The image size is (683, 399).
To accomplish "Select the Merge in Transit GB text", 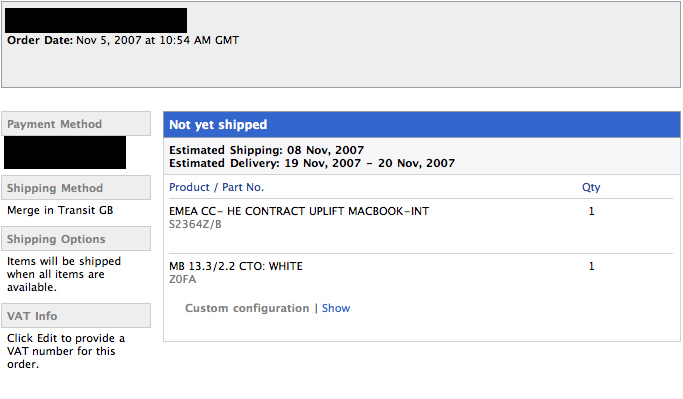I will click(60, 210).
